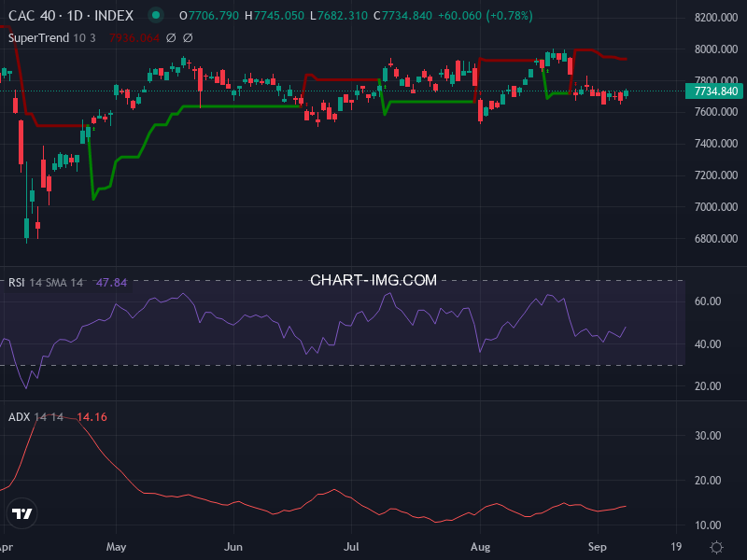Image resolution: width=747 pixels, height=560 pixels.
Task: Click the RSI 14 SMA 14 indicator label
Action: (x=46, y=283)
